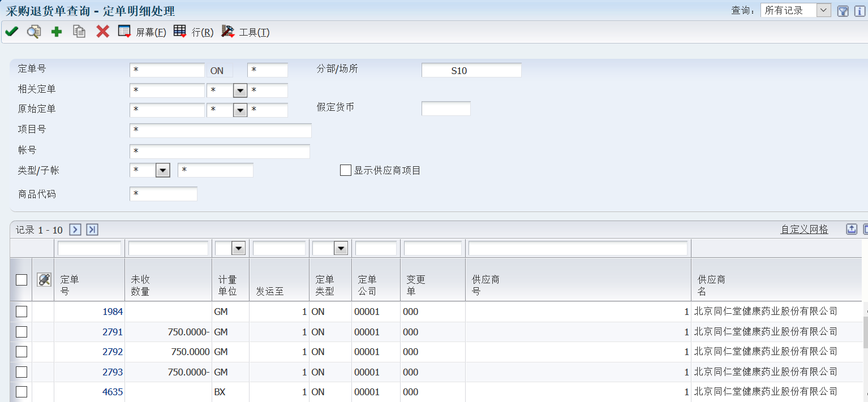Image resolution: width=868 pixels, height=402 pixels.
Task: Open order number 2792 link
Action: pos(113,352)
